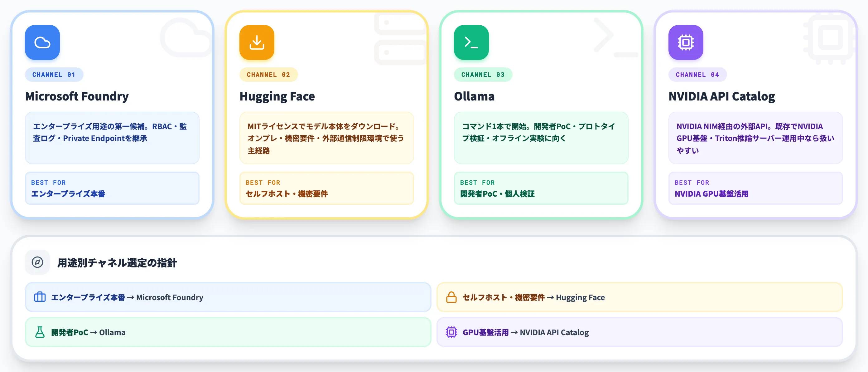Click the lock icon in the セルフホスト row
Viewport: 868px width, 372px height.
[451, 297]
